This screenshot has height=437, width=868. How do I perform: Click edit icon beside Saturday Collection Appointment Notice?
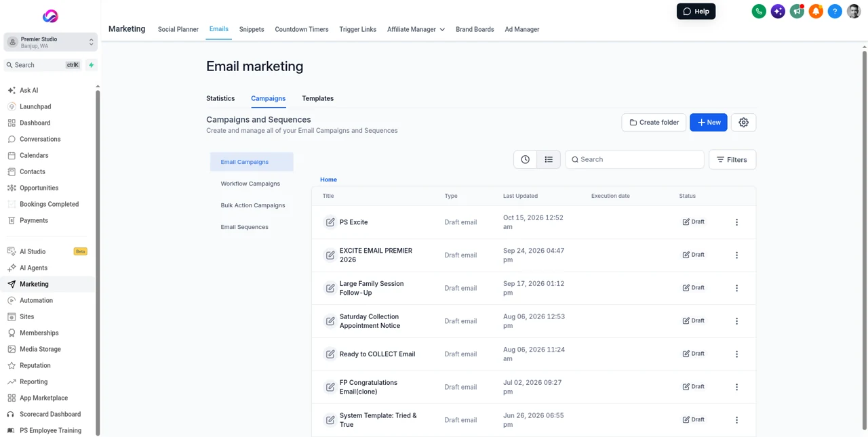(x=330, y=321)
